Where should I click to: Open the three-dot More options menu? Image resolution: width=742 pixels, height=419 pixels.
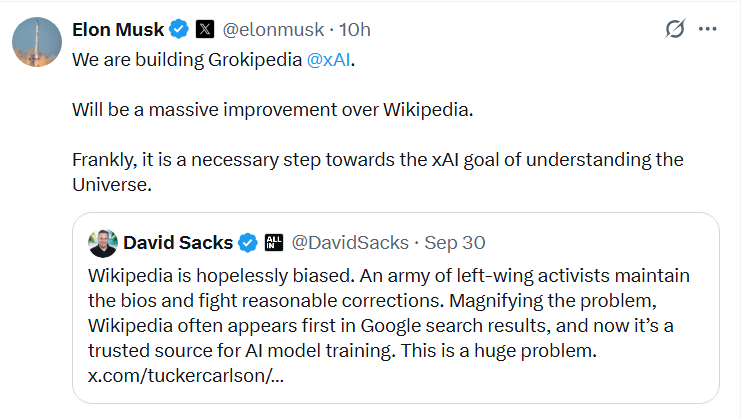tap(708, 30)
